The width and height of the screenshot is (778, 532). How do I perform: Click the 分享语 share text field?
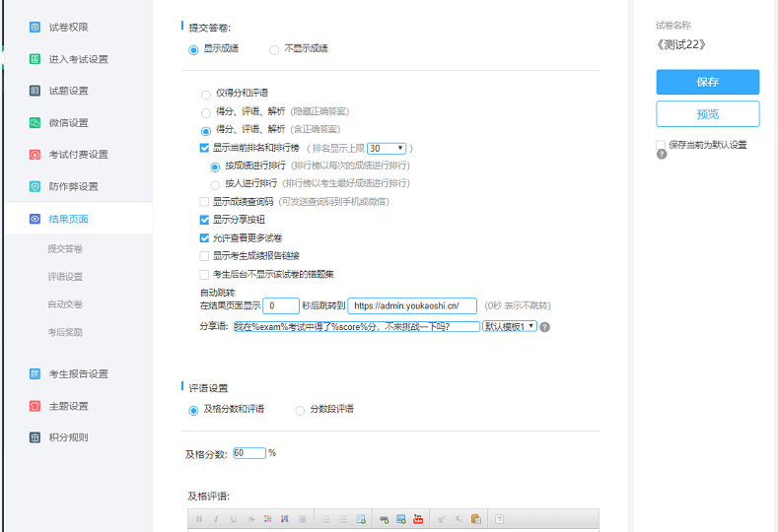357,326
